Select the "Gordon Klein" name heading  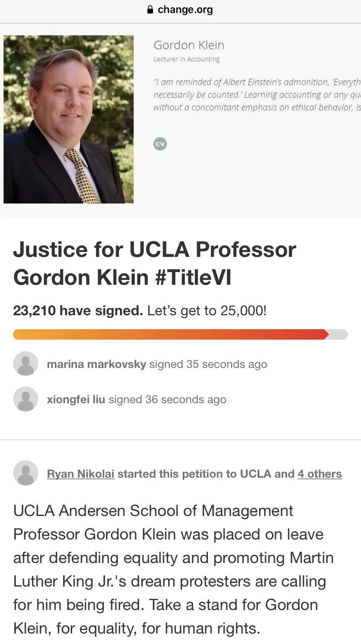[189, 45]
